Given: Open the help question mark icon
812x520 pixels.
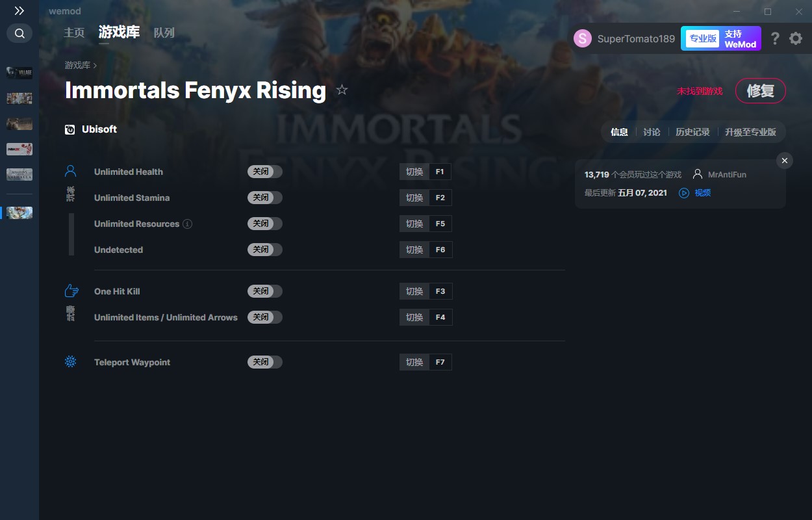Looking at the screenshot, I should coord(775,38).
